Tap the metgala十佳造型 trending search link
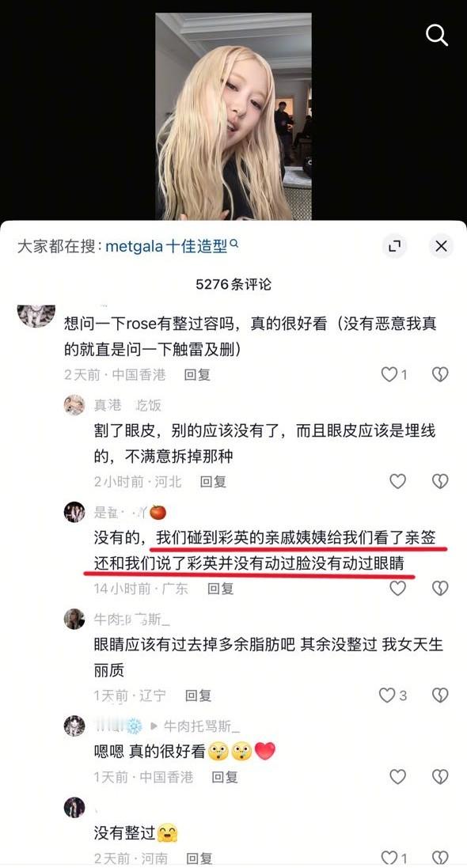The height and width of the screenshot is (868, 467). click(172, 246)
